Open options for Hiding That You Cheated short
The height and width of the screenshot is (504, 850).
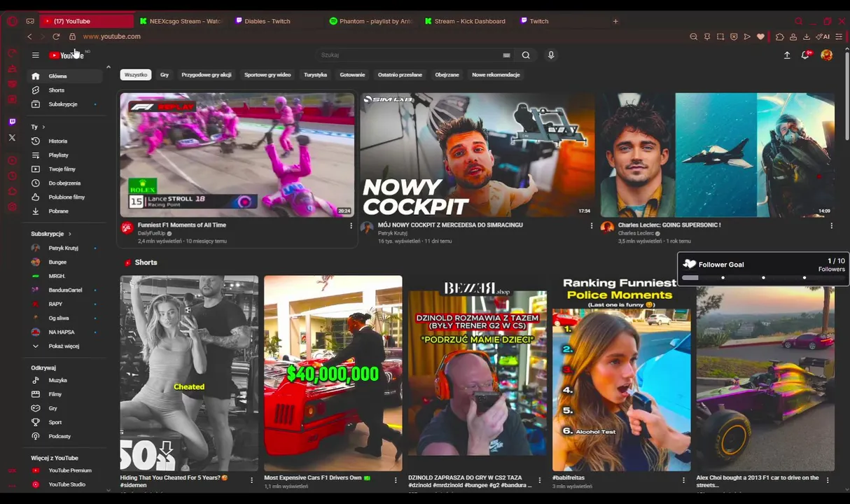click(x=251, y=480)
